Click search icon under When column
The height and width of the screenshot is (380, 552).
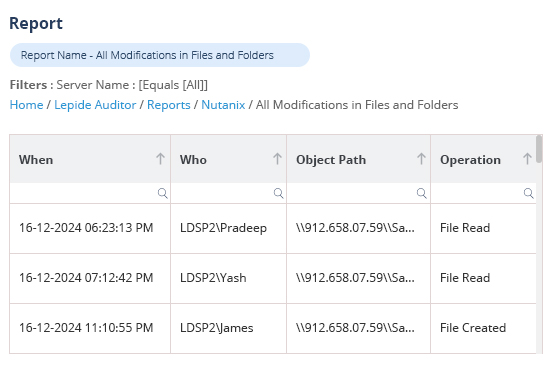click(x=162, y=193)
